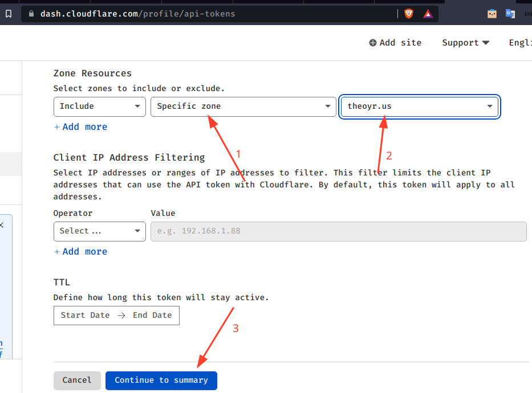This screenshot has height=393, width=532.
Task: Open the English language menu
Action: (x=520, y=43)
